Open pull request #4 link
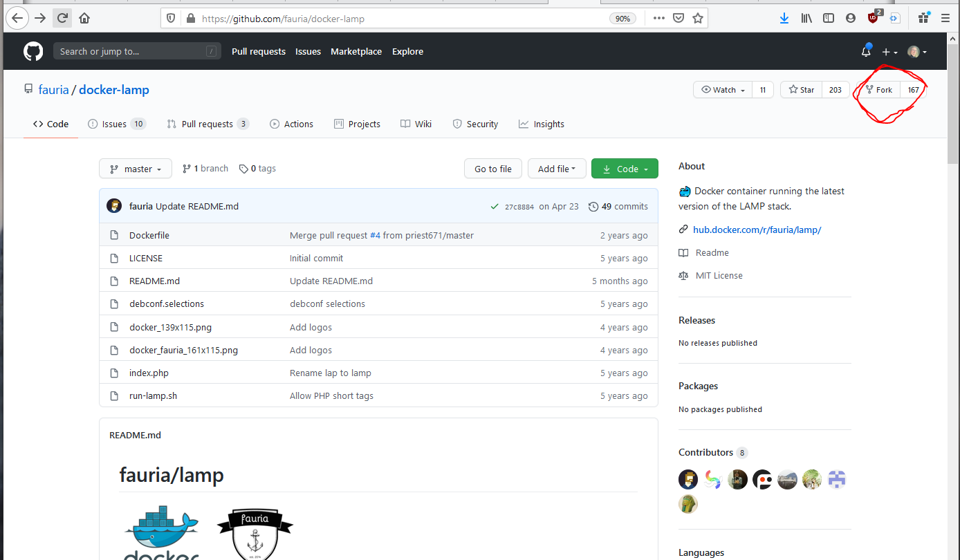 376,235
